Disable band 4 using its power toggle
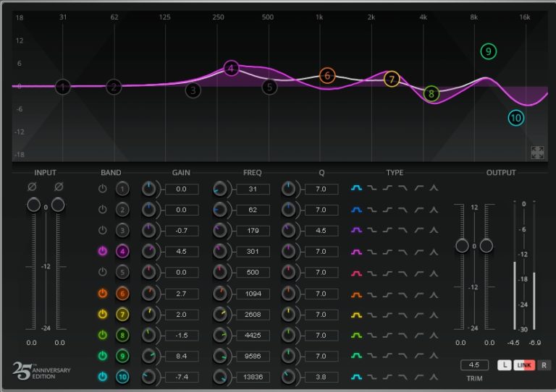Viewport: 556px width, 392px height. tap(103, 252)
